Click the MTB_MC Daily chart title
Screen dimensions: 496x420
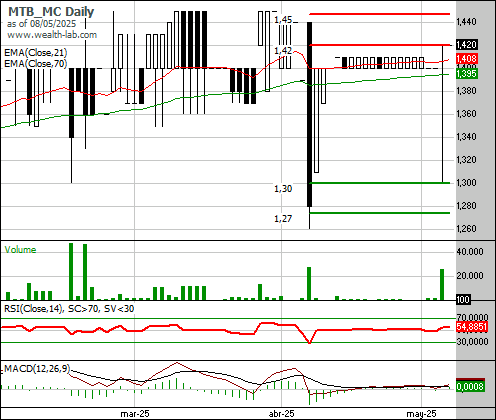[51, 12]
